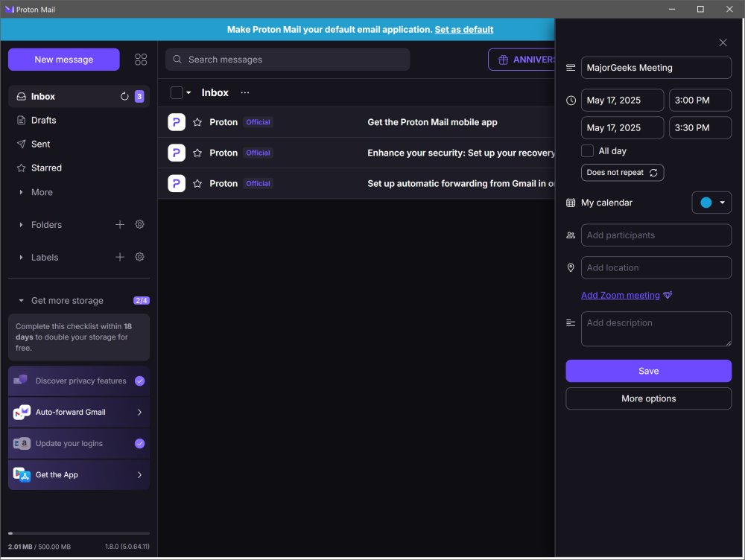The image size is (745, 560).
Task: Open the end date May 17, 2025 picker
Action: click(622, 128)
